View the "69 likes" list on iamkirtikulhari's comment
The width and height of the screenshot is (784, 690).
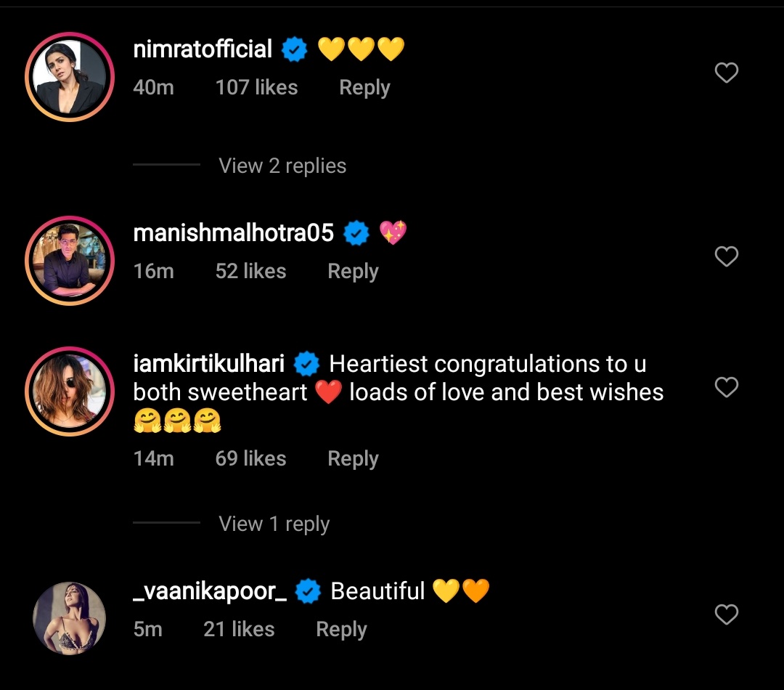(250, 459)
